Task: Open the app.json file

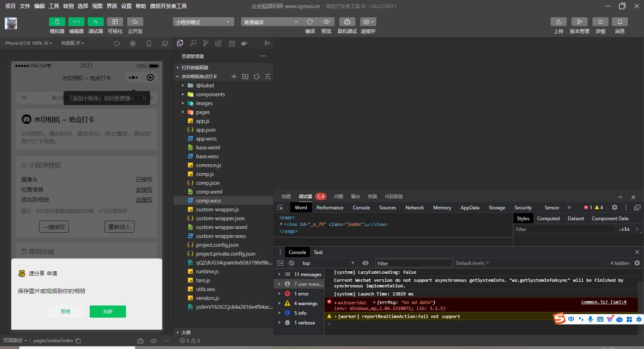Action: 206,130
